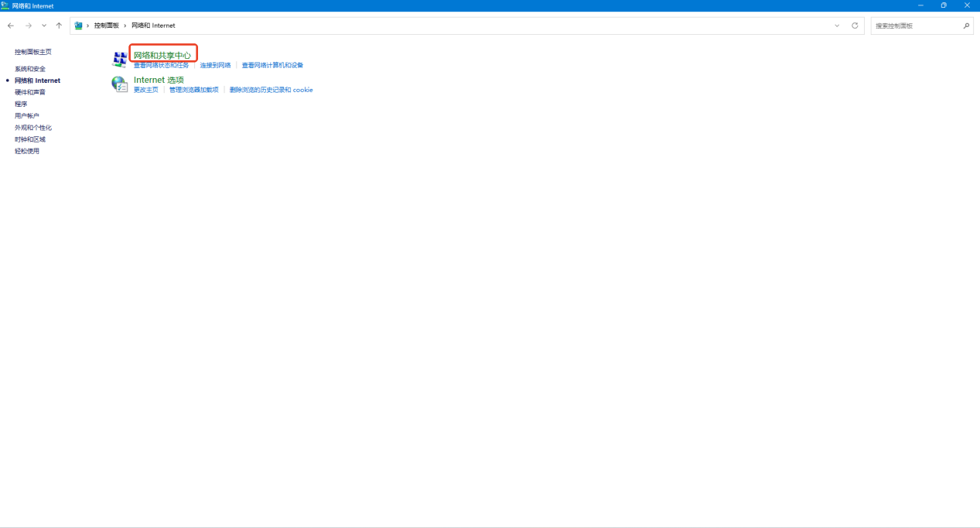Expand the chevron after 控制面板 in the breadcrumb
Screen dimensions: 980x528
(125, 26)
